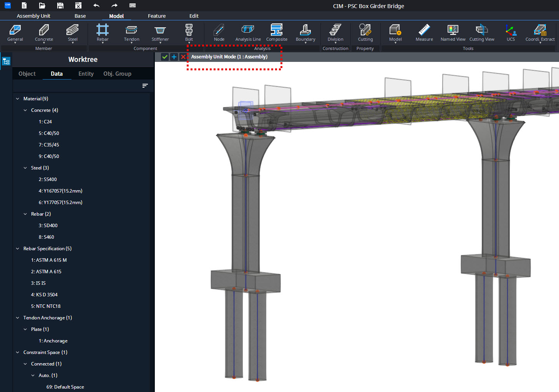Click the sort icon in Worktree panel

(145, 86)
